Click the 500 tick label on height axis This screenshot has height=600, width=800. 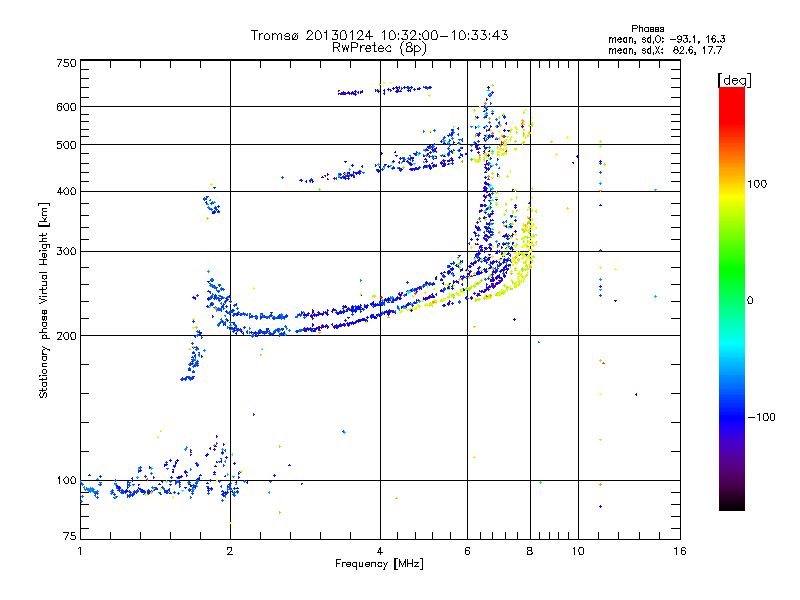[x=66, y=145]
